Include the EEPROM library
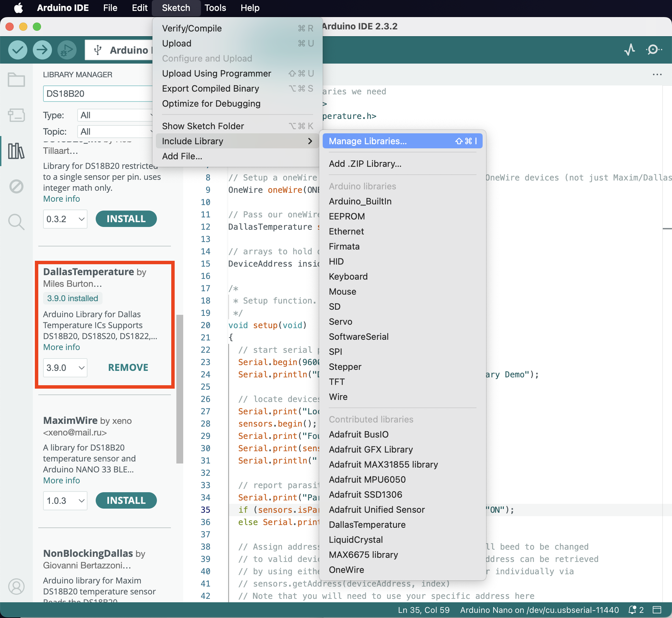Viewport: 672px width, 618px height. (402, 216)
